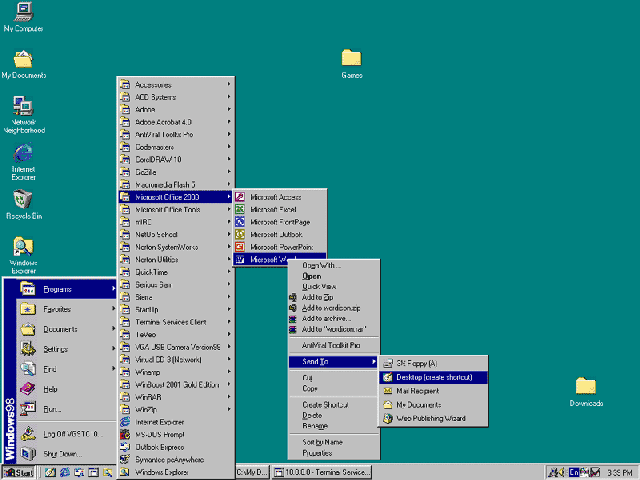The image size is (640, 480).
Task: Click the Help book icon in Start menu
Action: click(x=28, y=389)
